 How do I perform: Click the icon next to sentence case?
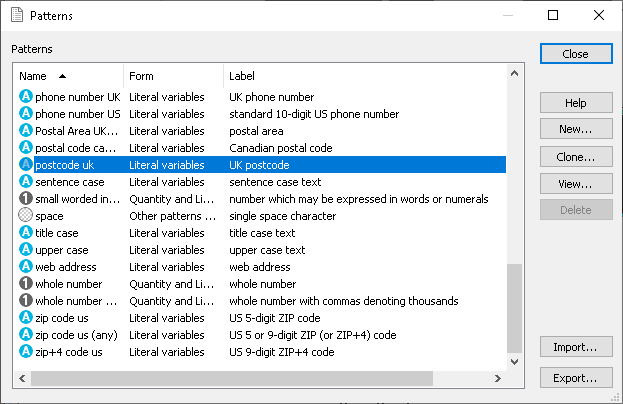(26, 182)
